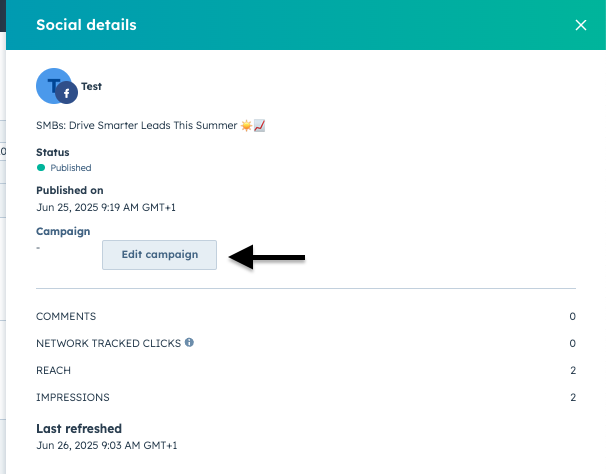The width and height of the screenshot is (606, 474).
Task: Click the Campaign label
Action: click(63, 231)
